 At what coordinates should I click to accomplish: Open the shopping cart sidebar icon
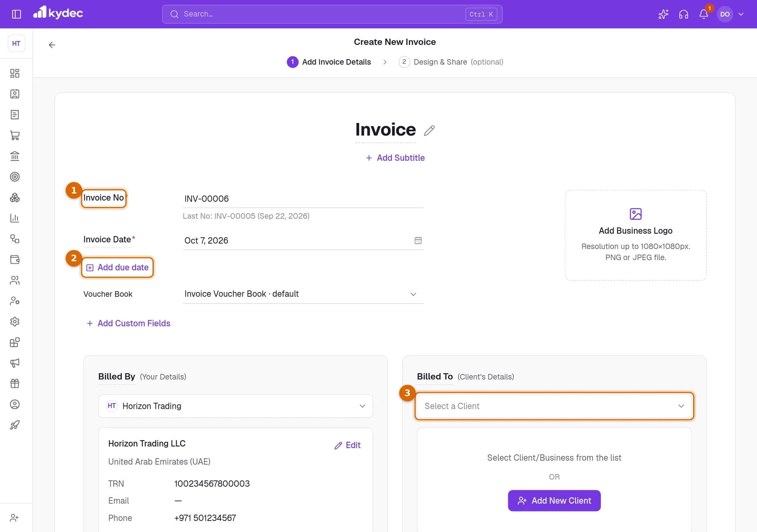[15, 136]
